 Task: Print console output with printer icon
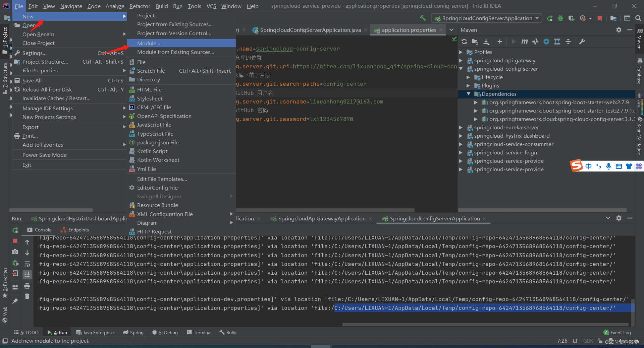pos(27,286)
